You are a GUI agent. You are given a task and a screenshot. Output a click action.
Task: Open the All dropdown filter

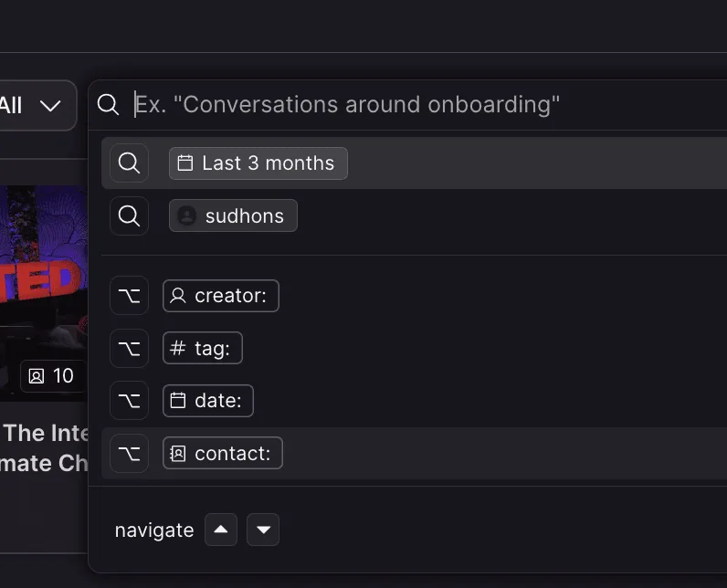tap(34, 106)
